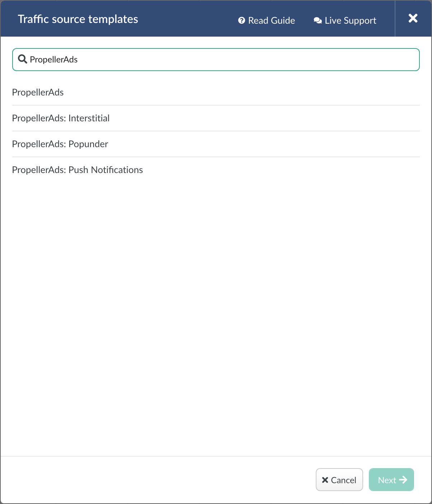
Task: Close the Traffic source templates dialog
Action: pyautogui.click(x=413, y=18)
